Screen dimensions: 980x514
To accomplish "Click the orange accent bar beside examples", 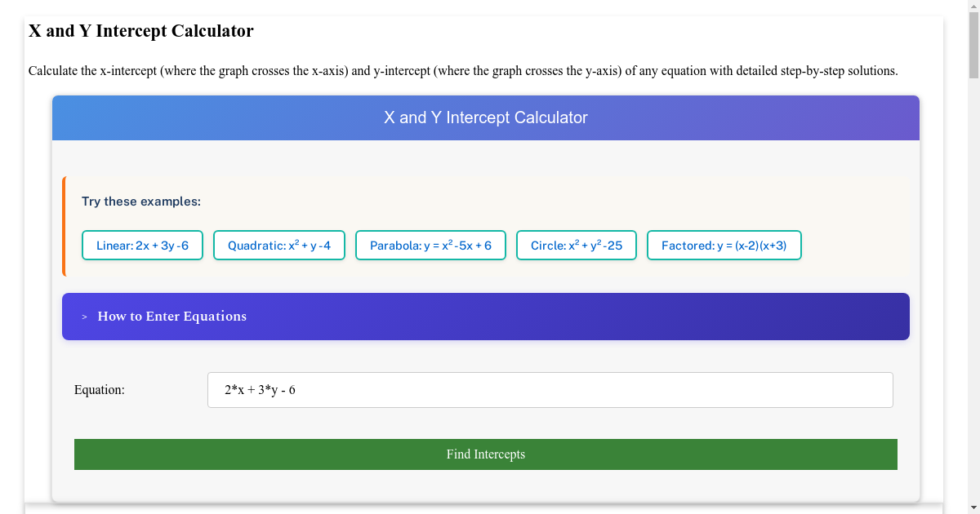I will pos(65,223).
